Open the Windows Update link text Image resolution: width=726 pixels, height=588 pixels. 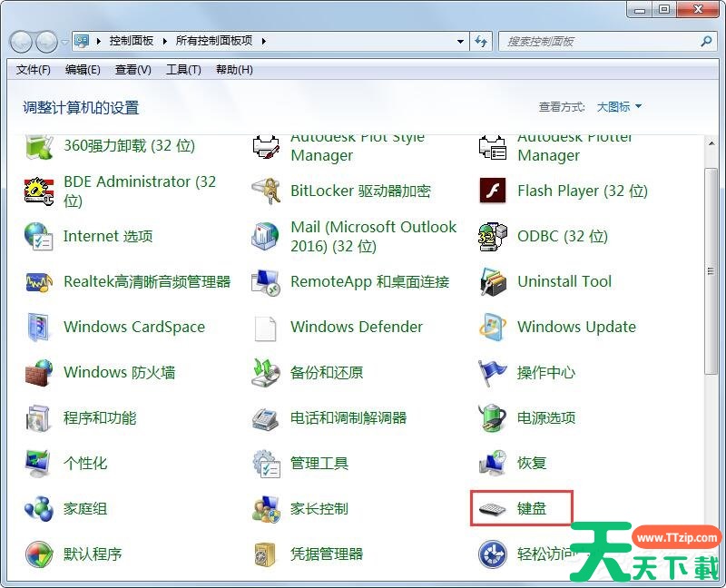(577, 327)
